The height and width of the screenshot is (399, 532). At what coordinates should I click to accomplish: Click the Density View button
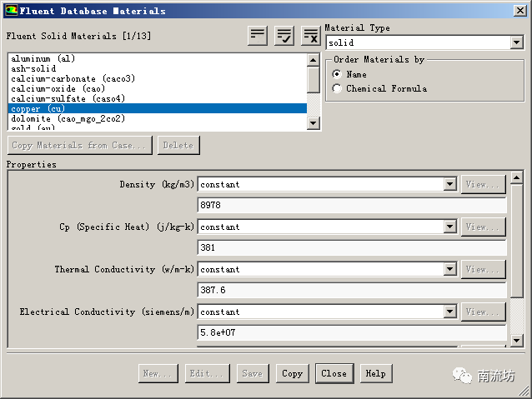coord(483,184)
